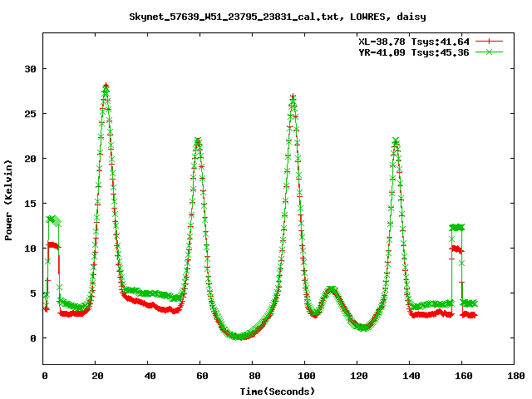Click the small bump near 110 seconds
The image size is (532, 399).
[x=331, y=290]
